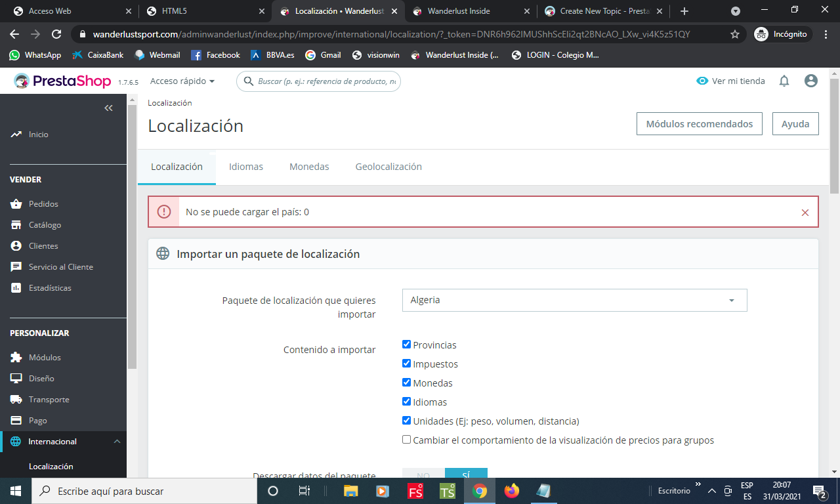
Task: Click the Internacional globe icon
Action: click(x=16, y=442)
